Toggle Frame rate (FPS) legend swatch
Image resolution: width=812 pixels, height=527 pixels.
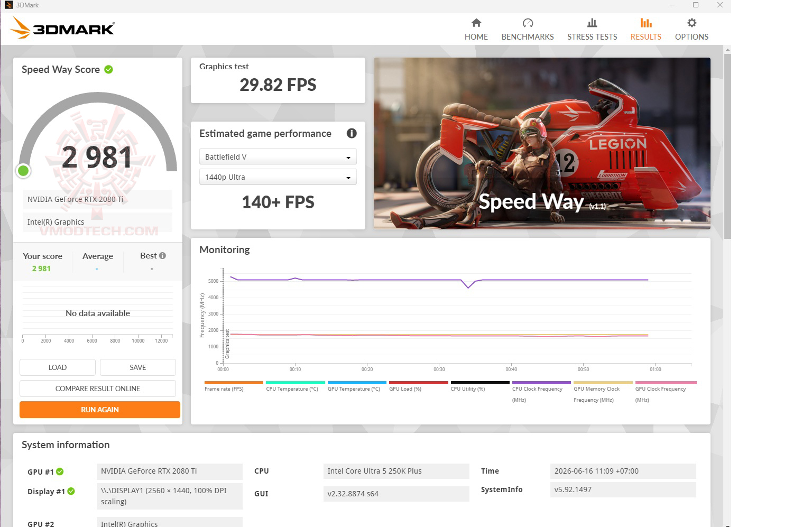(234, 382)
